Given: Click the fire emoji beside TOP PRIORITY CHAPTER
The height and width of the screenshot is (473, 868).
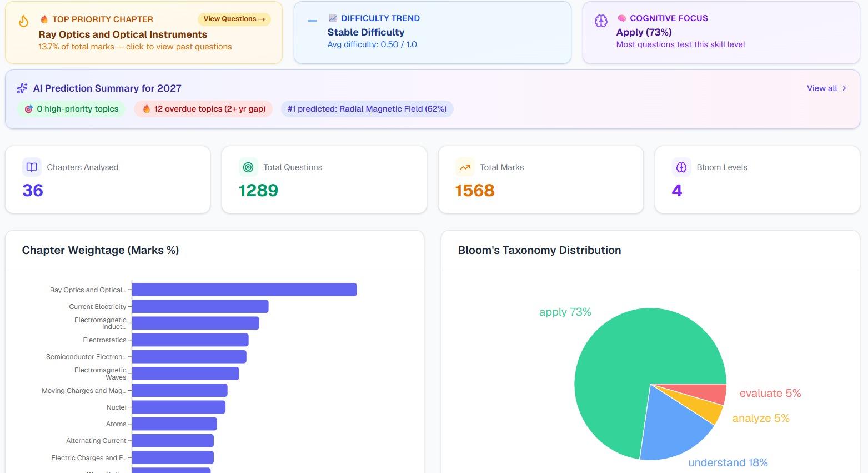Looking at the screenshot, I should pos(44,19).
